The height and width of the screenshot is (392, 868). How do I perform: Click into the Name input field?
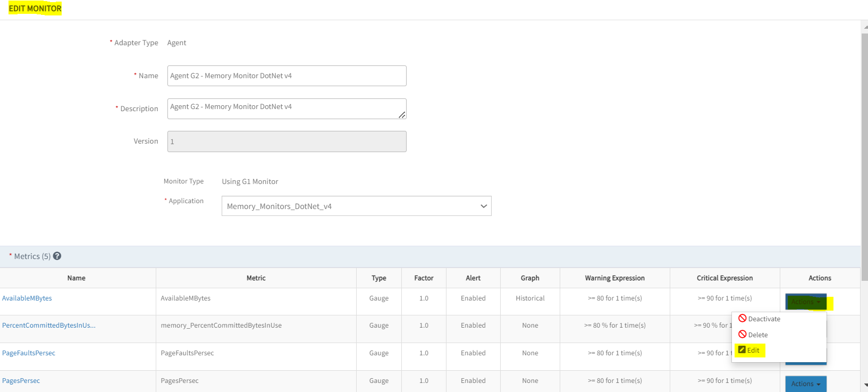[287, 76]
